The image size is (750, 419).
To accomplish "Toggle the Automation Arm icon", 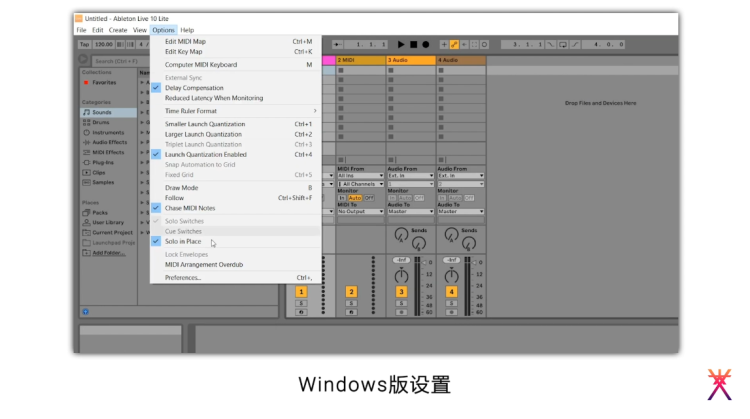I will pyautogui.click(x=454, y=44).
